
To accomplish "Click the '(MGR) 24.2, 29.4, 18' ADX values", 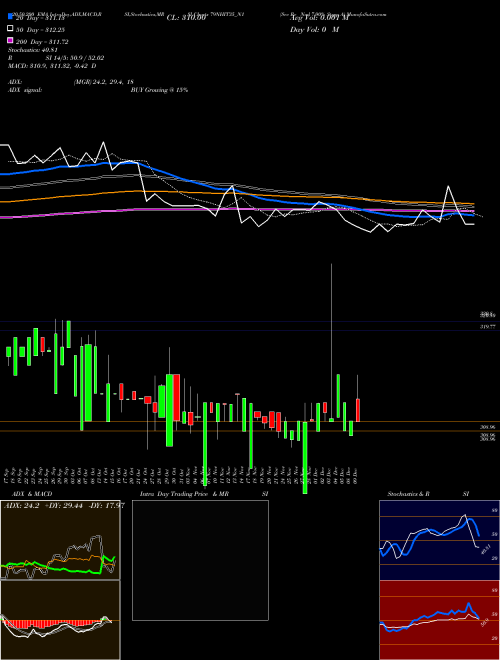I will point(104,82).
